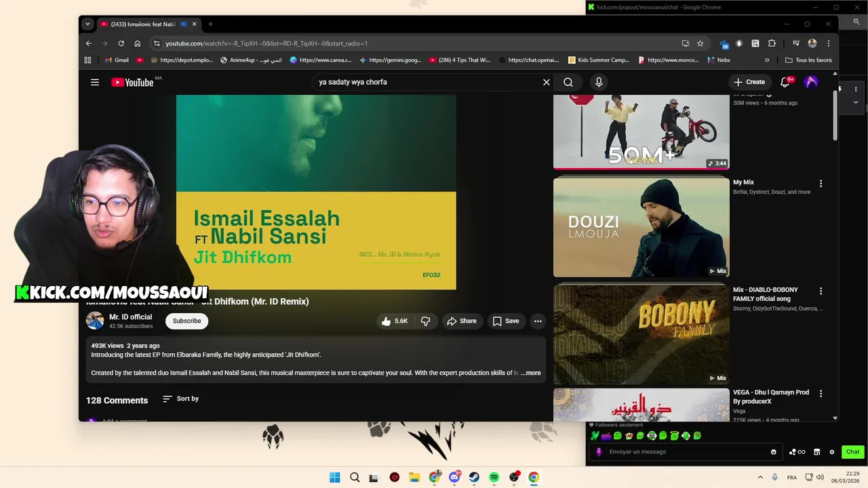This screenshot has height=488, width=868.
Task: Open options for DIABLO-BOBONY mix
Action: click(x=821, y=291)
